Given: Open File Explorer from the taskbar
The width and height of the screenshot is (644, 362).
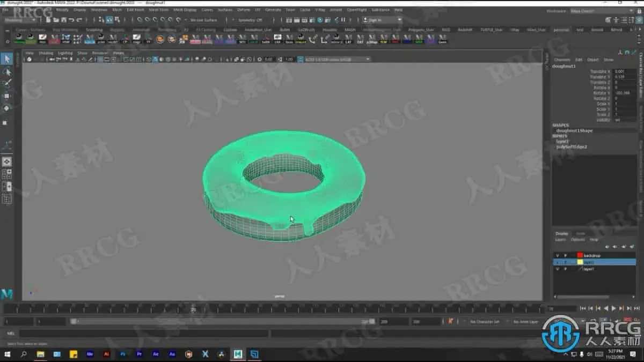Looking at the screenshot, I should (40, 354).
